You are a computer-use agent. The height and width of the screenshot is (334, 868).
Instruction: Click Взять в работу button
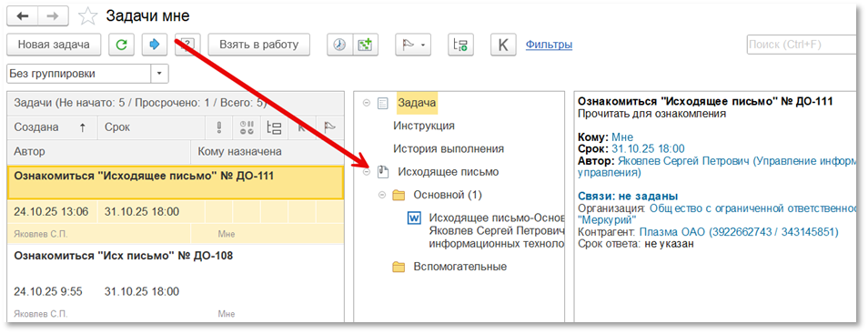[x=258, y=45]
